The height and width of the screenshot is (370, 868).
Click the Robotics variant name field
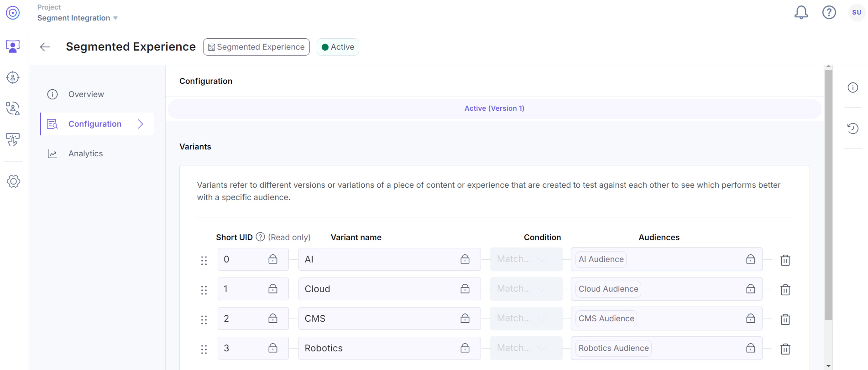click(x=389, y=348)
